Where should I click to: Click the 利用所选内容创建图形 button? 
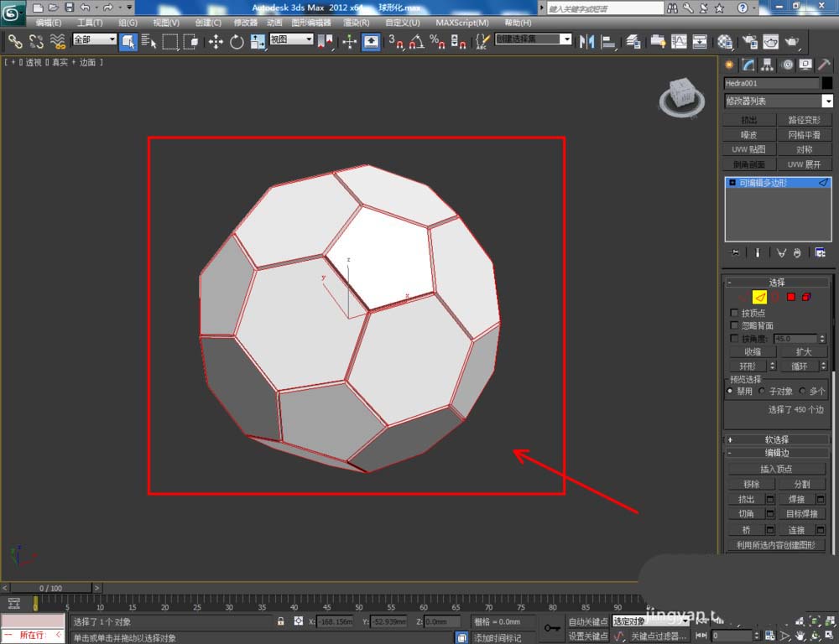pos(776,545)
